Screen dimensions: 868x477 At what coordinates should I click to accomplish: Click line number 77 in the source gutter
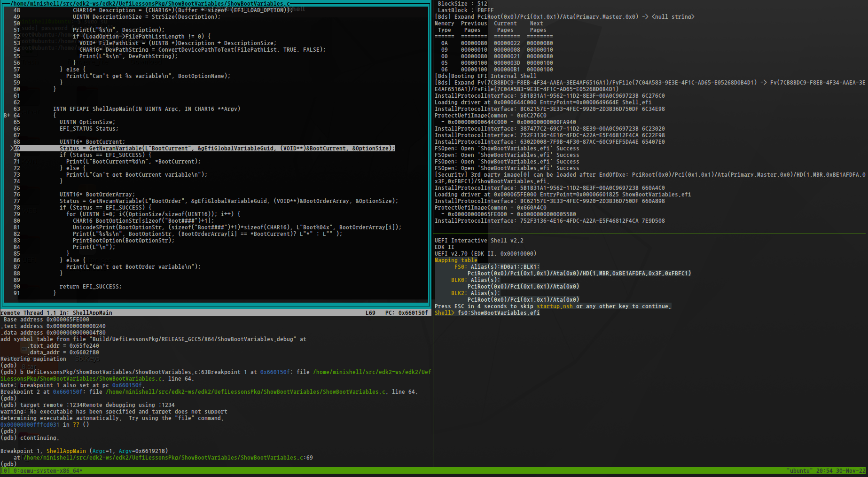[x=16, y=201]
